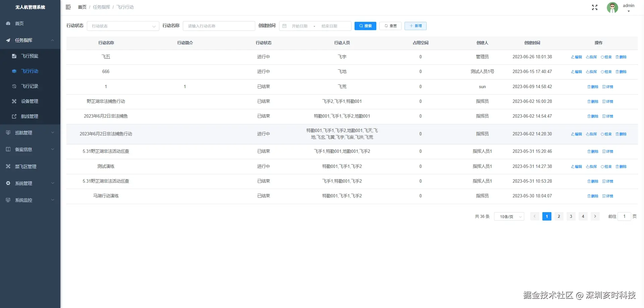Open 飞行记录 in the sidebar
Image resolution: width=644 pixels, height=308 pixels.
coord(30,86)
